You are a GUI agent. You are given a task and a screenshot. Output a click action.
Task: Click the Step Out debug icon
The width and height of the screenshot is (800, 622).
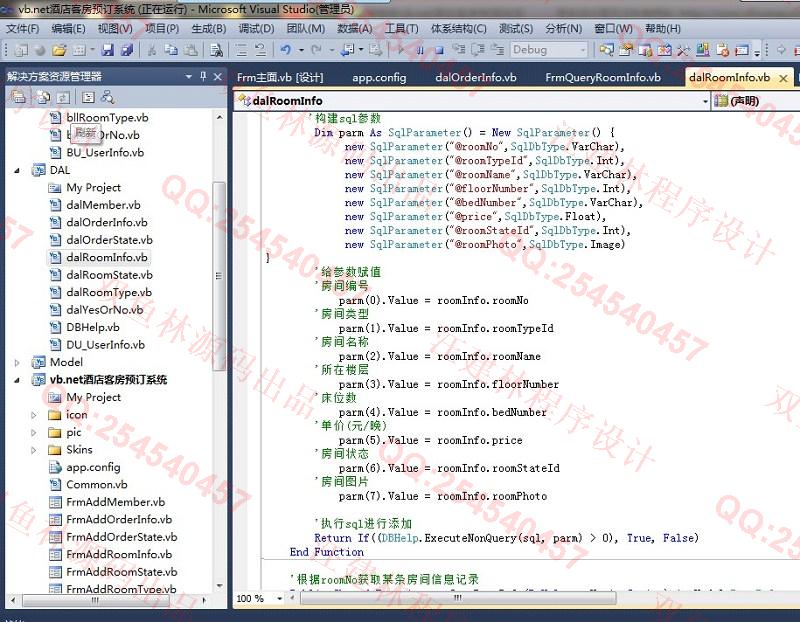coord(497,49)
